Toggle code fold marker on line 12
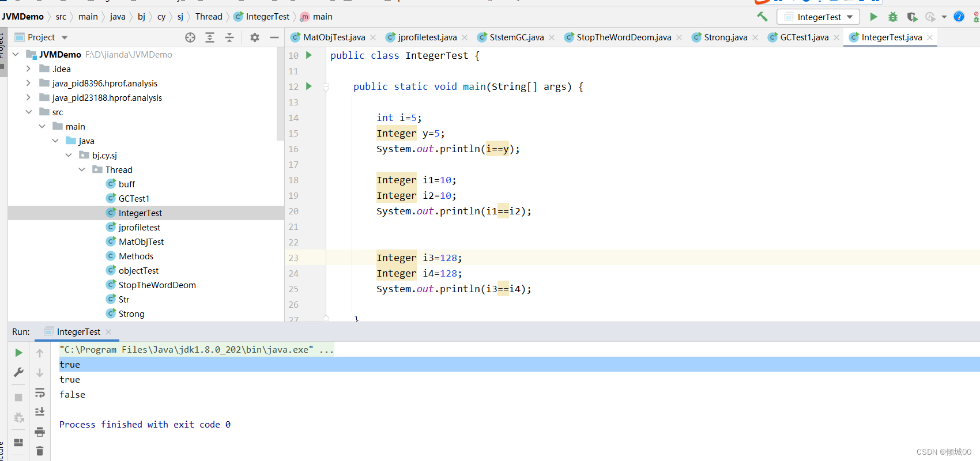This screenshot has height=461, width=980. tap(326, 87)
